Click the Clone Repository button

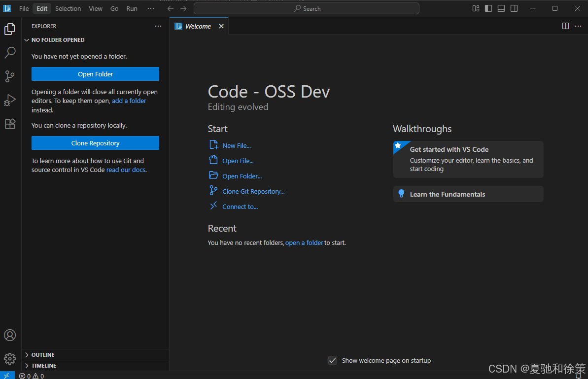(x=95, y=143)
